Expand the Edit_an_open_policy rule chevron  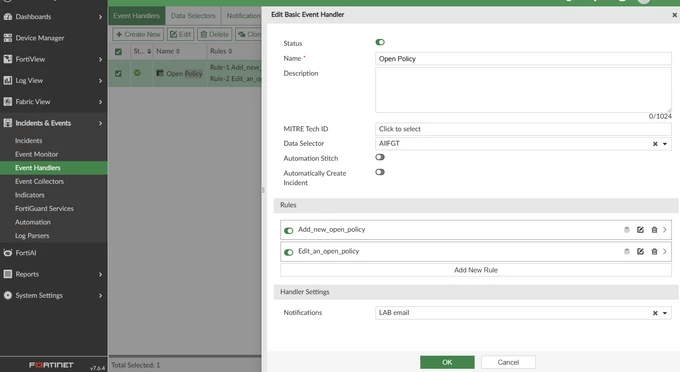point(665,251)
